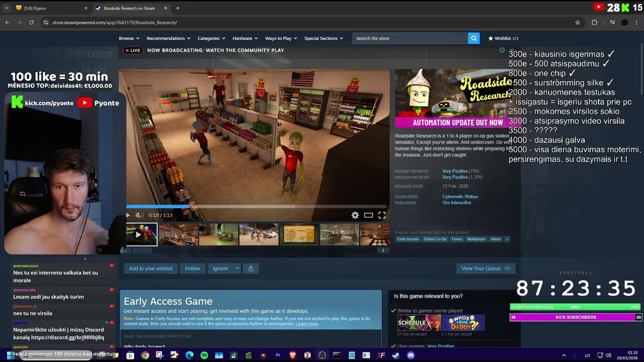Enter fullscreen on the trailer video
The image size is (644, 362).
[x=382, y=215]
